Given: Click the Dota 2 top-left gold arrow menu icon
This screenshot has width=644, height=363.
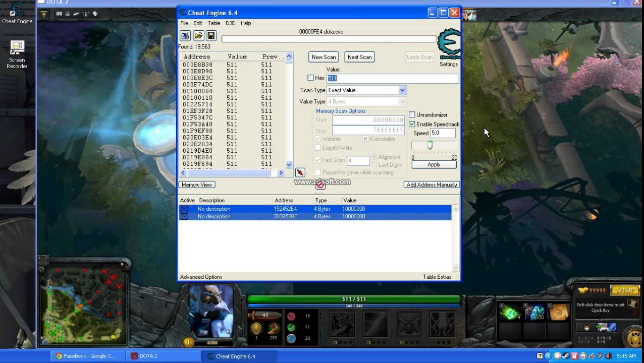Looking at the screenshot, I should [44, 14].
